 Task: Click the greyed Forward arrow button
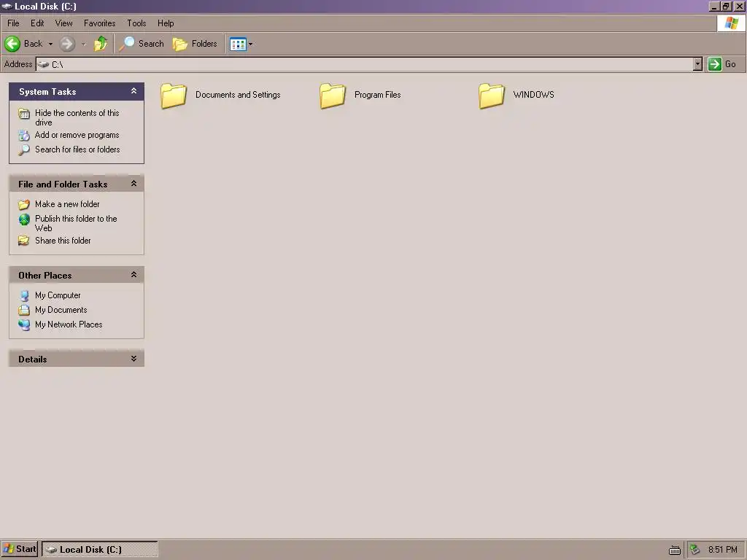(x=67, y=44)
